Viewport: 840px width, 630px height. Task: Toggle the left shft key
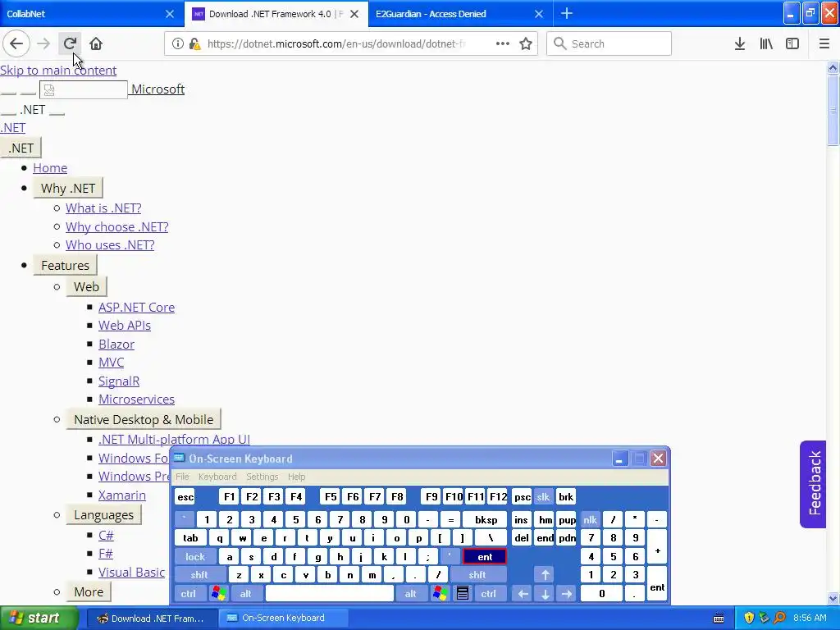(199, 575)
